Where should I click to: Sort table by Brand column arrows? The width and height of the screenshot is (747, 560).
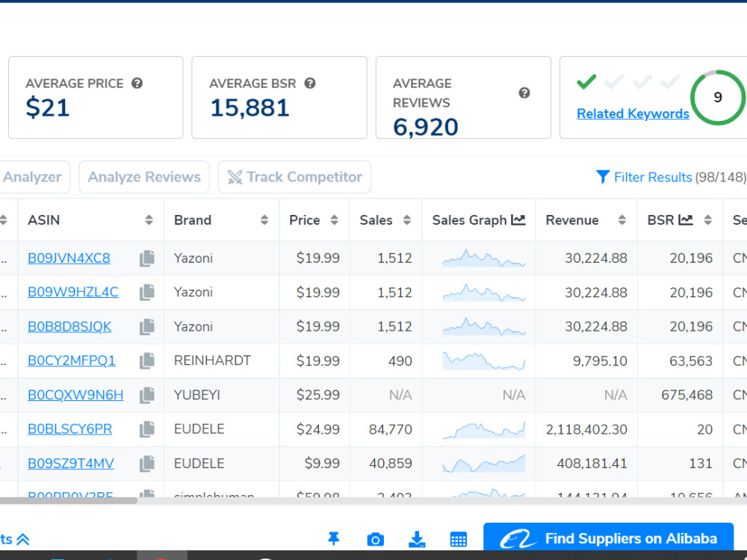tap(264, 220)
